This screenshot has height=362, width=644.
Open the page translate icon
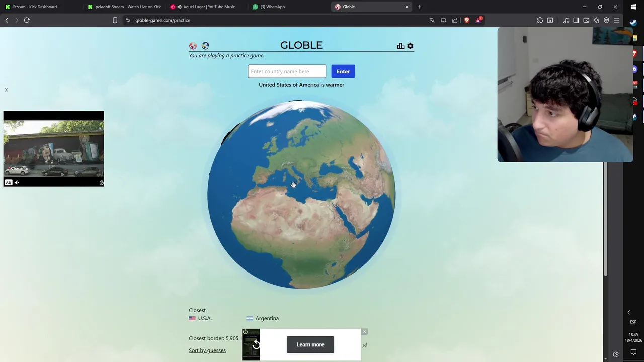tap(432, 20)
